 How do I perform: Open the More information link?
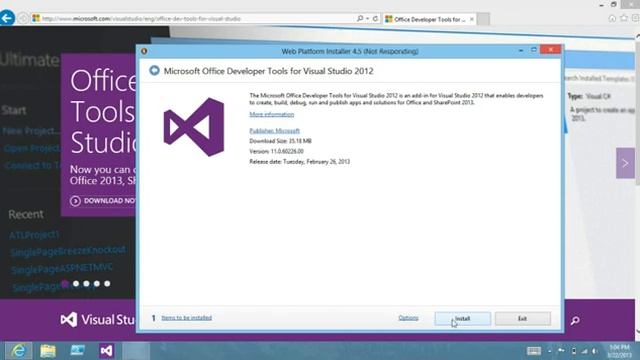(x=271, y=114)
